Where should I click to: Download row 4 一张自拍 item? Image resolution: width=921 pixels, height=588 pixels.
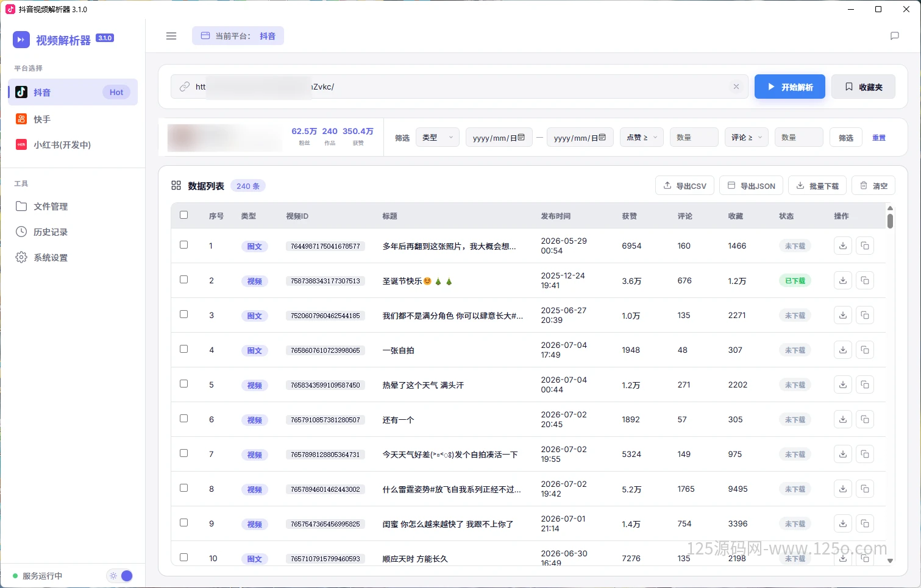[843, 350]
